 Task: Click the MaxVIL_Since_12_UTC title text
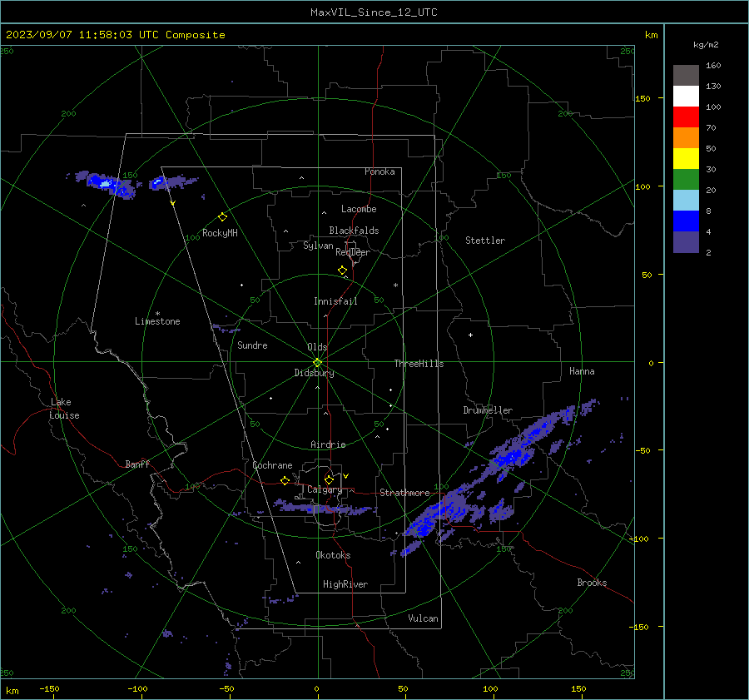click(374, 12)
